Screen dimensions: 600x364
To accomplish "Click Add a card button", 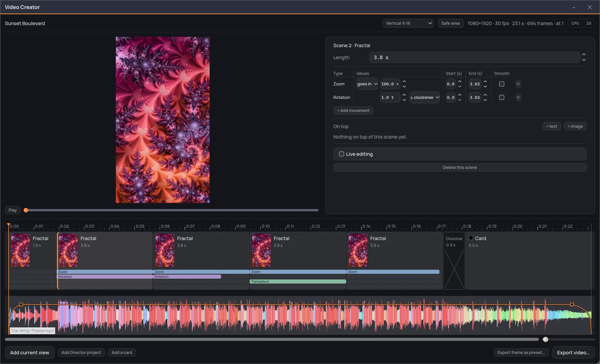I will (122, 352).
